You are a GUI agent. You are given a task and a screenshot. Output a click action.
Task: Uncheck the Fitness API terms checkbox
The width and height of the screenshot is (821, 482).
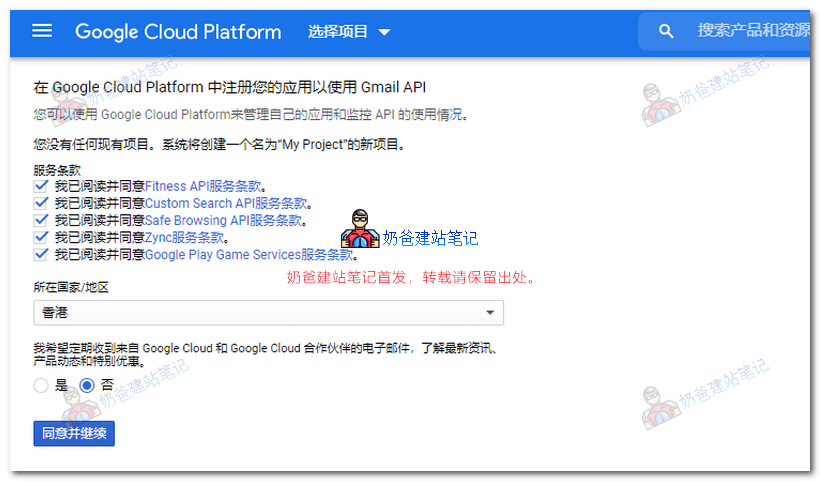(x=41, y=186)
